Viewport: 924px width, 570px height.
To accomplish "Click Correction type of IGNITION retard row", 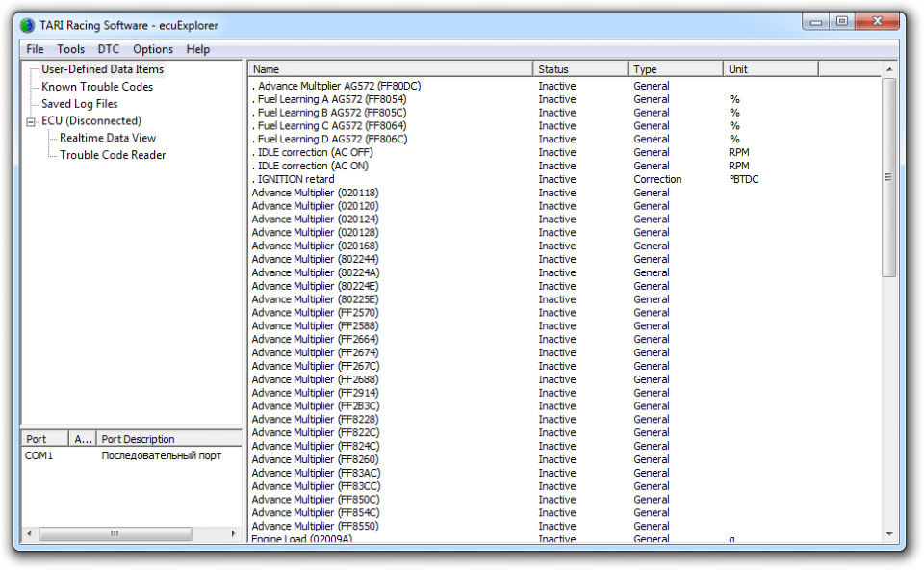I will [657, 178].
